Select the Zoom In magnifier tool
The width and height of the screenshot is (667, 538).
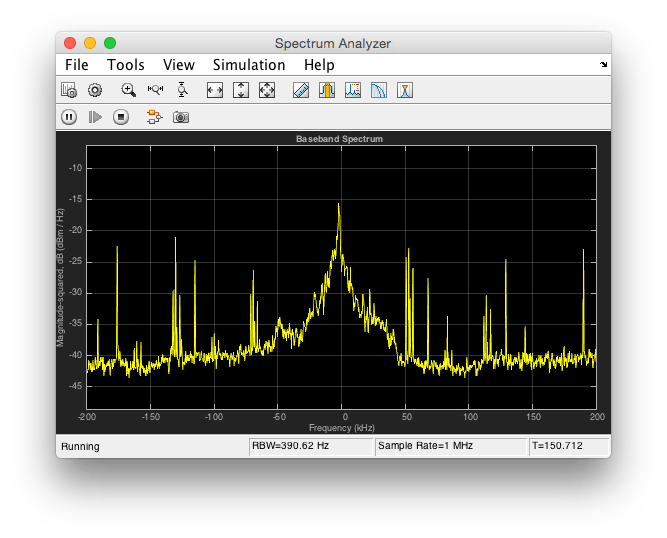[x=128, y=90]
